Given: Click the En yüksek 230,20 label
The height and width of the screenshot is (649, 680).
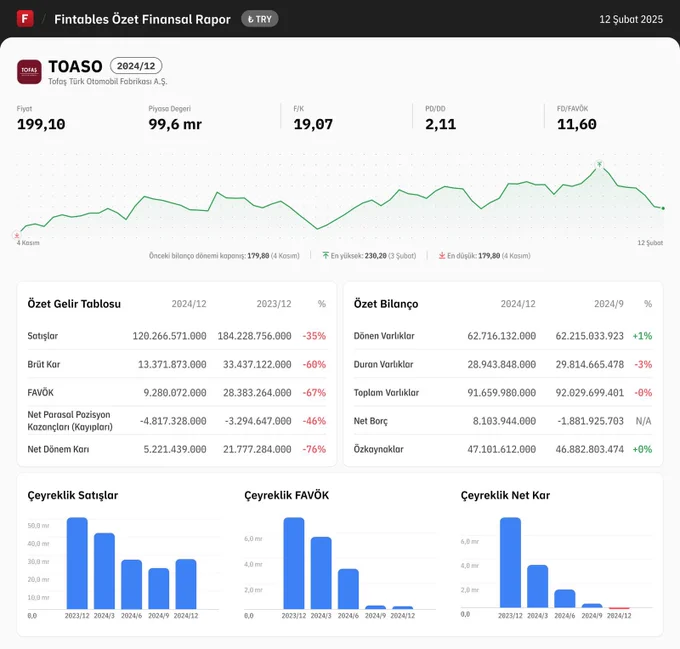Looking at the screenshot, I should (x=373, y=256).
